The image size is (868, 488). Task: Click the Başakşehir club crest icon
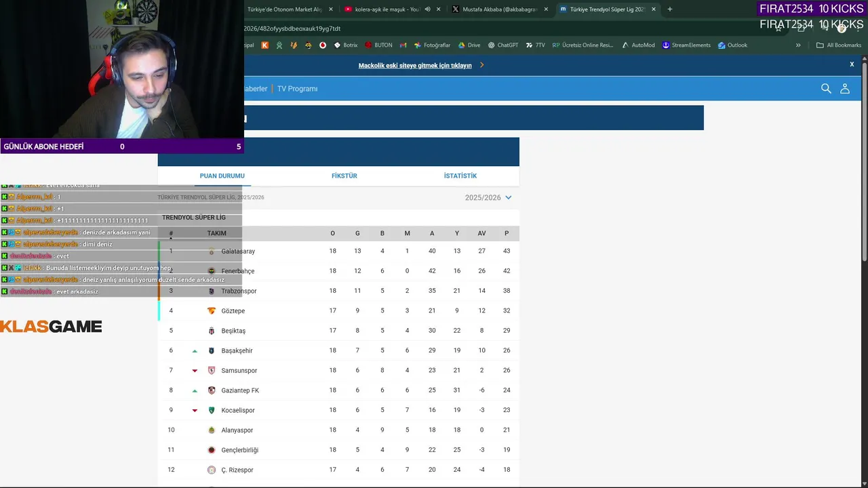[212, 350]
